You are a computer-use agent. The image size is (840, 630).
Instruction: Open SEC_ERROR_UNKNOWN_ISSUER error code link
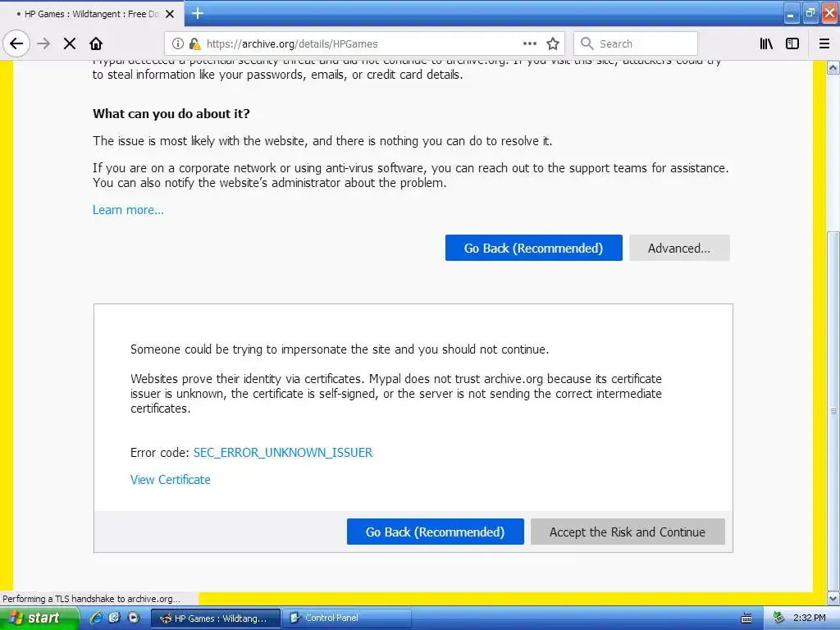click(x=283, y=453)
